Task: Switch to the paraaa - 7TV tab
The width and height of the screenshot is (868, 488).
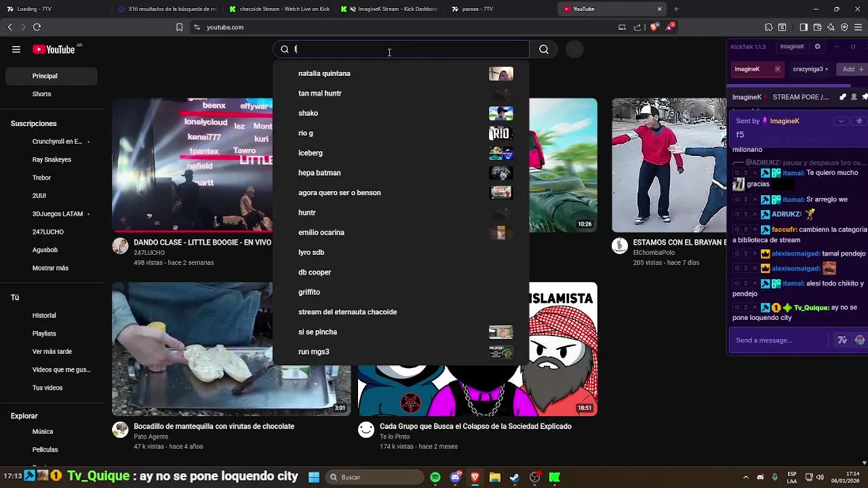Action: click(x=500, y=9)
